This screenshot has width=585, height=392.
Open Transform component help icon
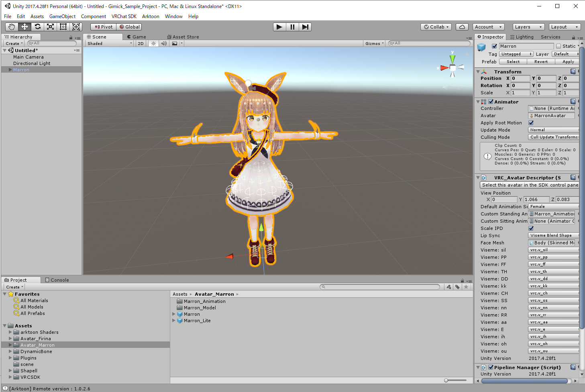(x=573, y=71)
